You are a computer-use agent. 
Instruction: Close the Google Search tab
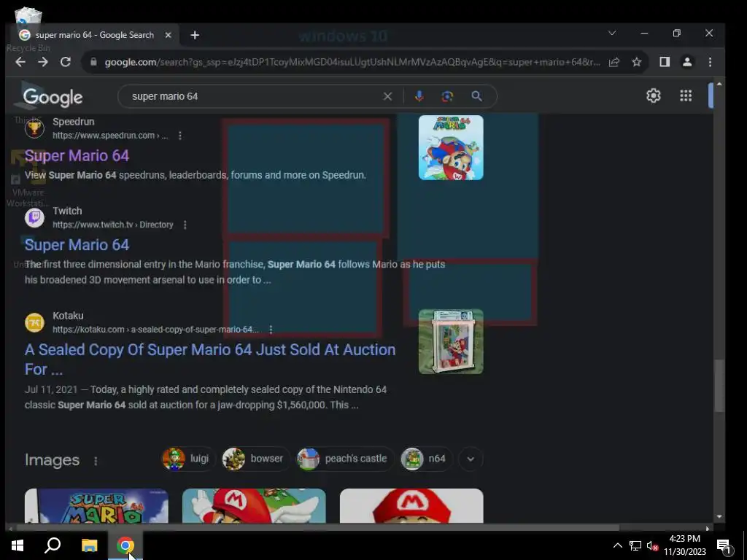[168, 35]
